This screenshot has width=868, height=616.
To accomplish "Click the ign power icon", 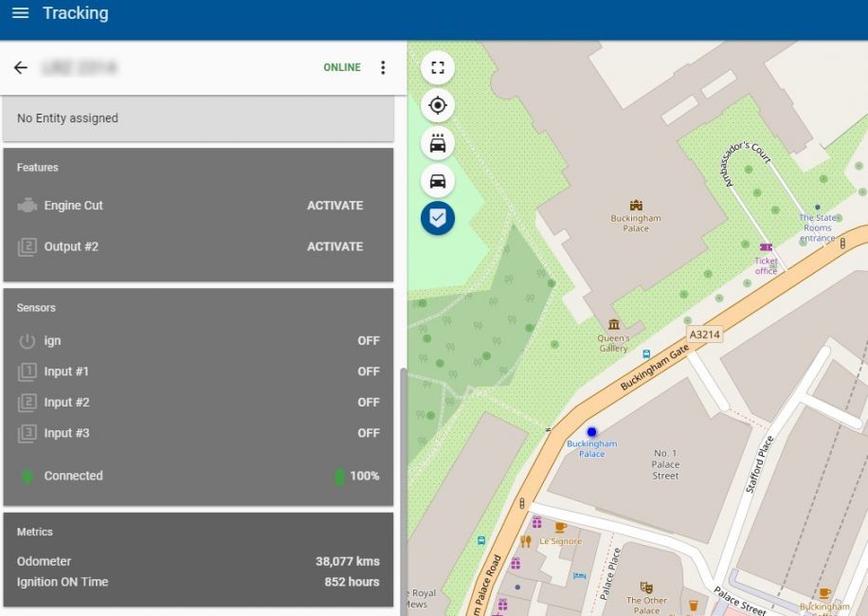I will (x=27, y=341).
